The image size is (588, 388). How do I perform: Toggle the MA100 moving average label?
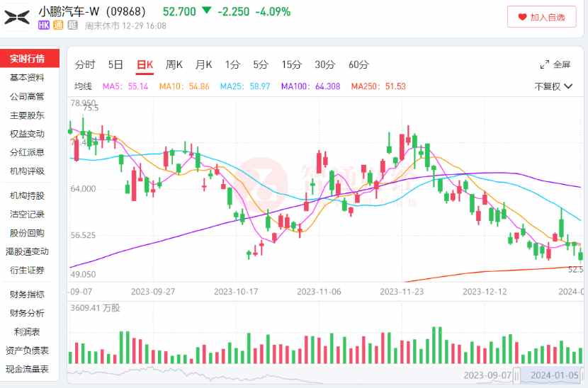point(310,86)
